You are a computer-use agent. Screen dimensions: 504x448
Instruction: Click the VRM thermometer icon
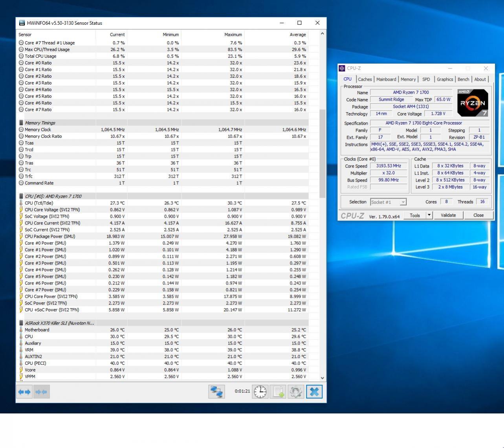(x=21, y=350)
